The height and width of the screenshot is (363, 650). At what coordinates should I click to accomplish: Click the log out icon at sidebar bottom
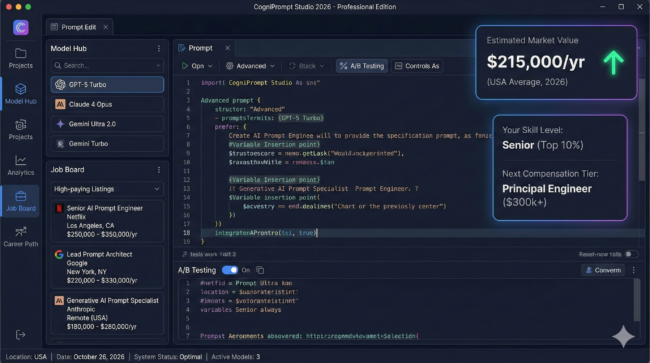pyautogui.click(x=20, y=334)
